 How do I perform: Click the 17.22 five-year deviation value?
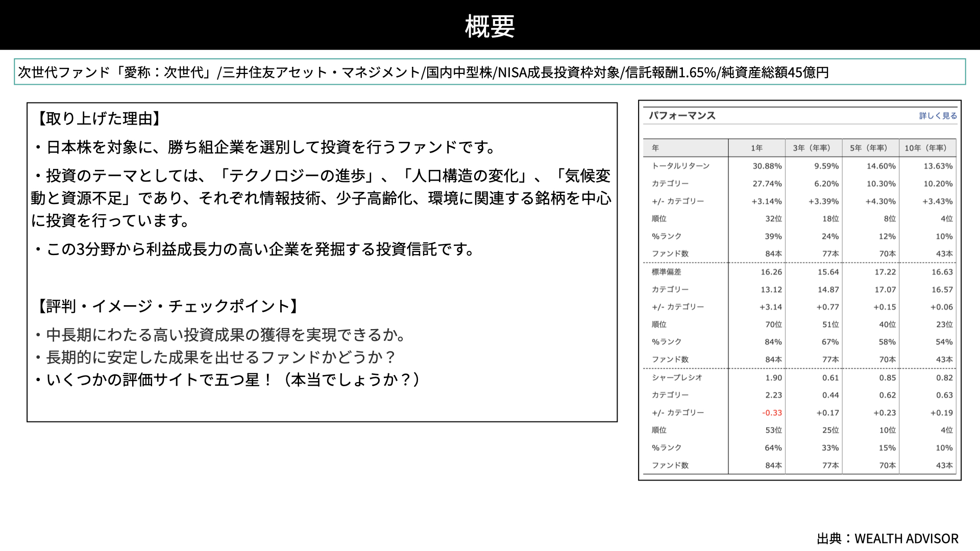click(x=885, y=272)
